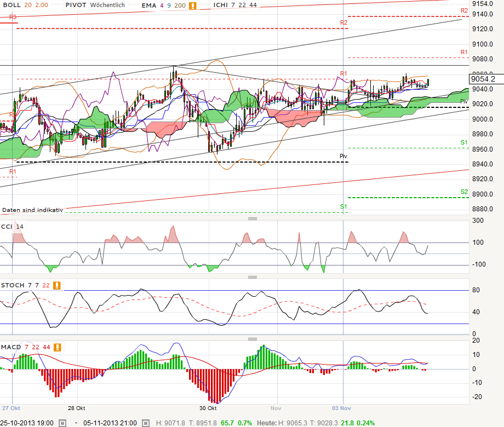
Task: Click the Heute high value 9065.3
Action: click(296, 423)
